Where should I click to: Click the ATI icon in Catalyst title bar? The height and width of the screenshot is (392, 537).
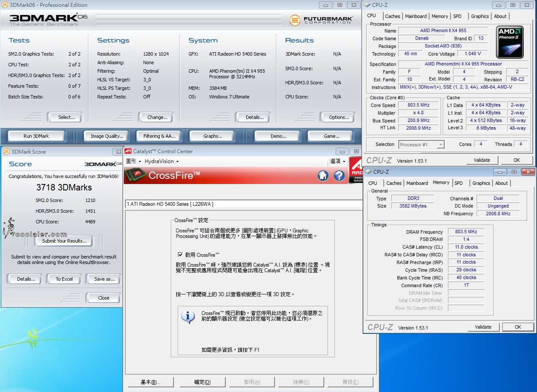(x=128, y=151)
